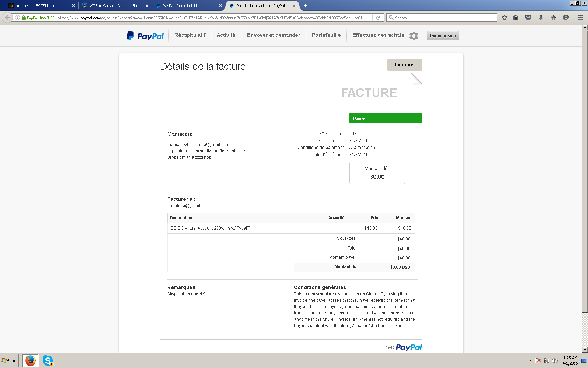Click the $0,00 USD amount due total
Screen dimensions: 588x368
coord(400,267)
